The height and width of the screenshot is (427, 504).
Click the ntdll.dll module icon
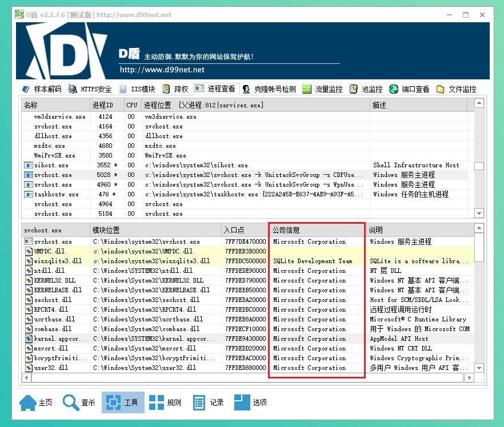click(x=29, y=271)
